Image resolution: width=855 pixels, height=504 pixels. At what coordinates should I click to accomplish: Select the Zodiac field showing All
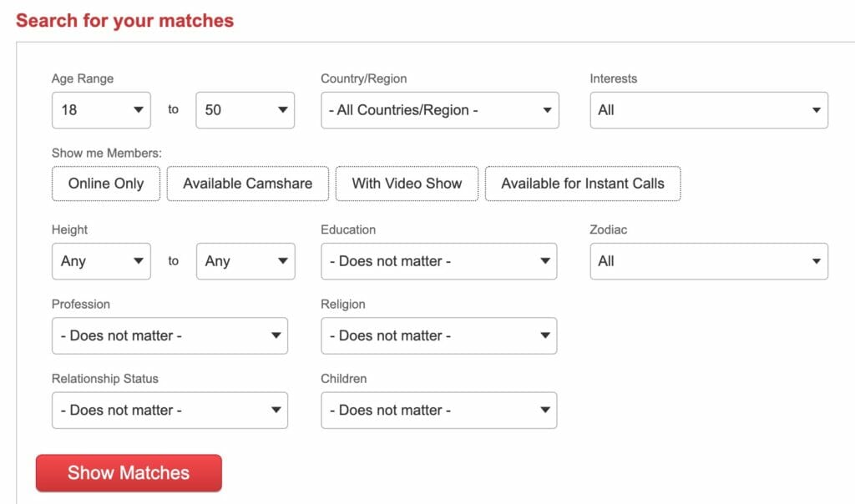(708, 261)
